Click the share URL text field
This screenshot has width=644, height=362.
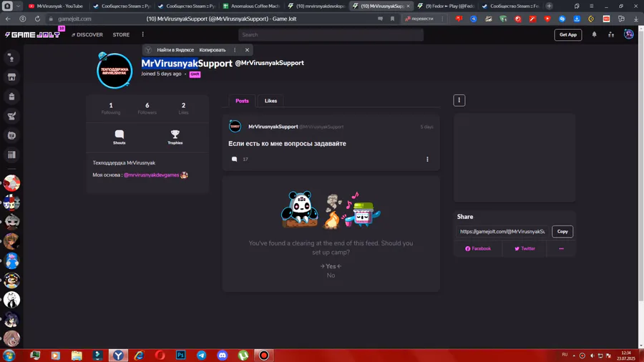502,232
